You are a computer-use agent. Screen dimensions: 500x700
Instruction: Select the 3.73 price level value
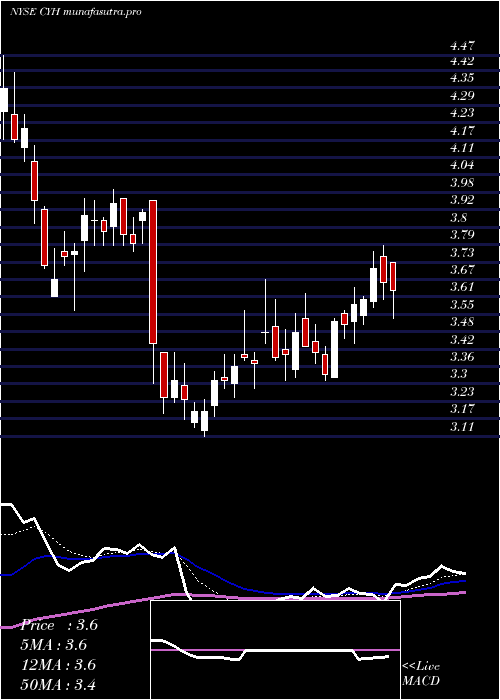click(462, 254)
